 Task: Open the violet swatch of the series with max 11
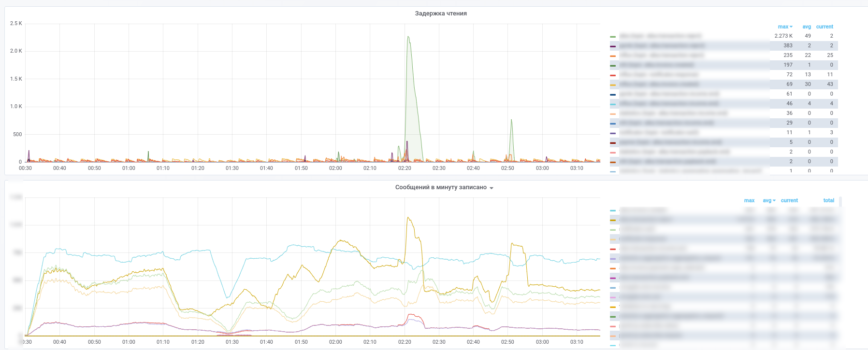pos(613,133)
